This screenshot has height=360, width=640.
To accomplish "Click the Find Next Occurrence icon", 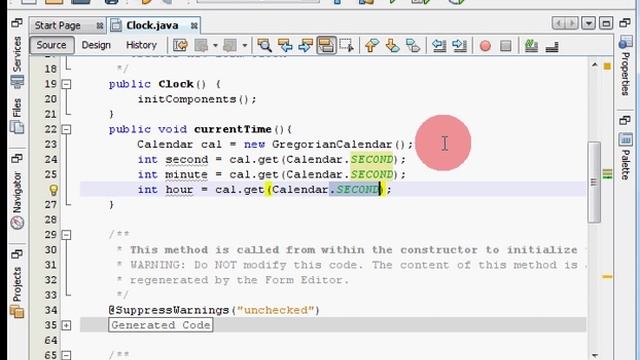I will click(305, 45).
